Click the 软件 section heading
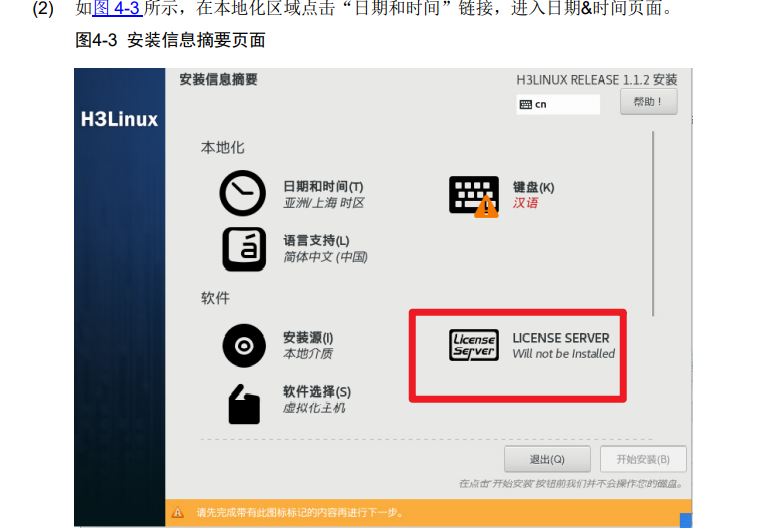Screen dimensions: 762x531 point(215,298)
